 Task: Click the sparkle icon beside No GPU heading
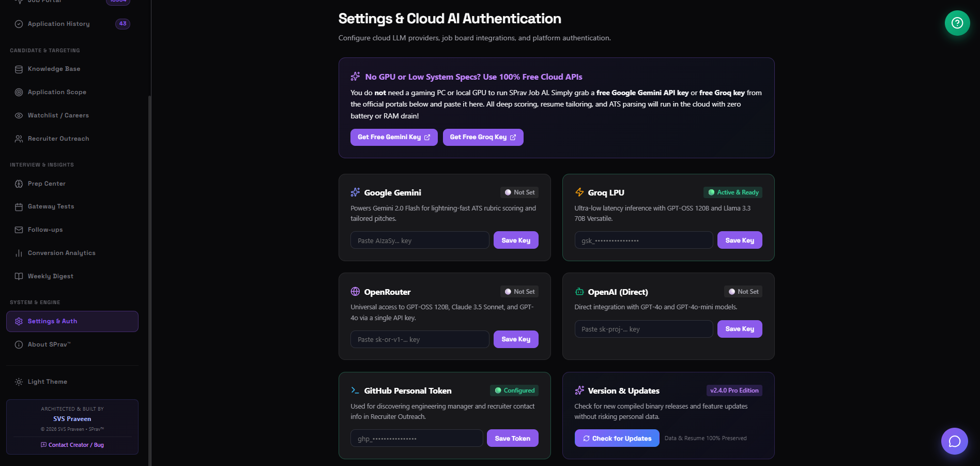coord(355,77)
